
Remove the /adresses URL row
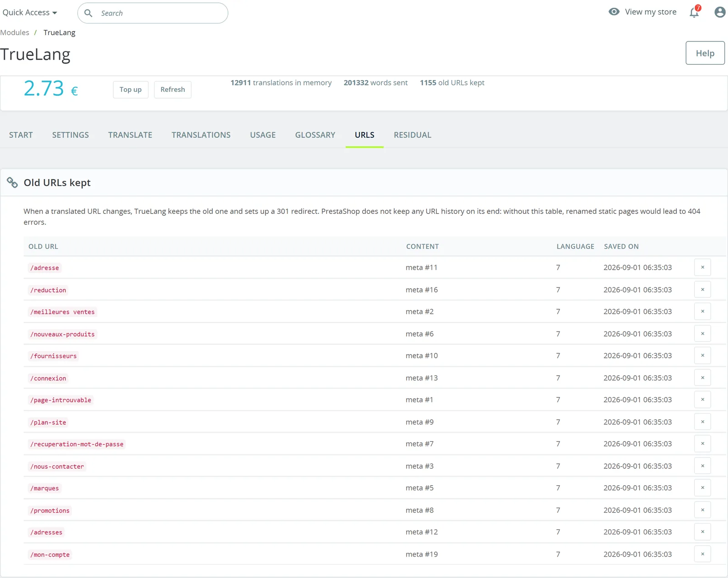pos(703,532)
